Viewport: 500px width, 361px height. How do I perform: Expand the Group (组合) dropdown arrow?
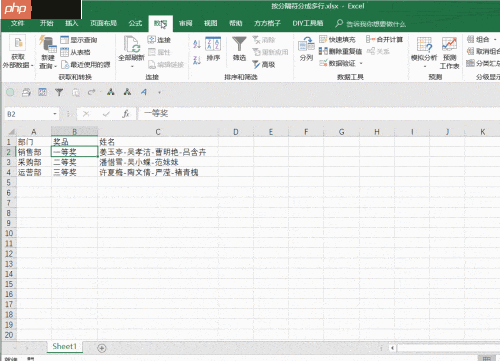(x=495, y=40)
